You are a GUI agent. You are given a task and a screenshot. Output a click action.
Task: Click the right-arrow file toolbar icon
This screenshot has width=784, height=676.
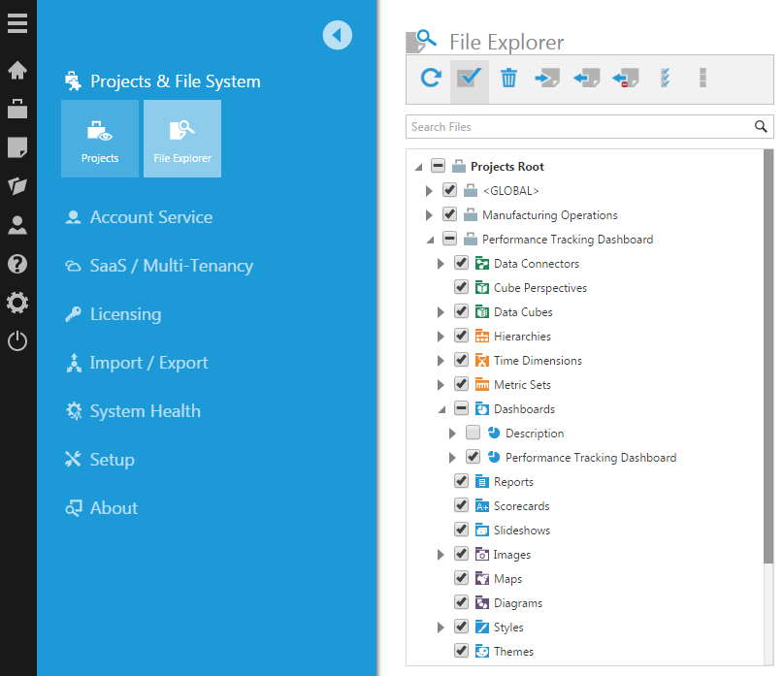coord(547,79)
